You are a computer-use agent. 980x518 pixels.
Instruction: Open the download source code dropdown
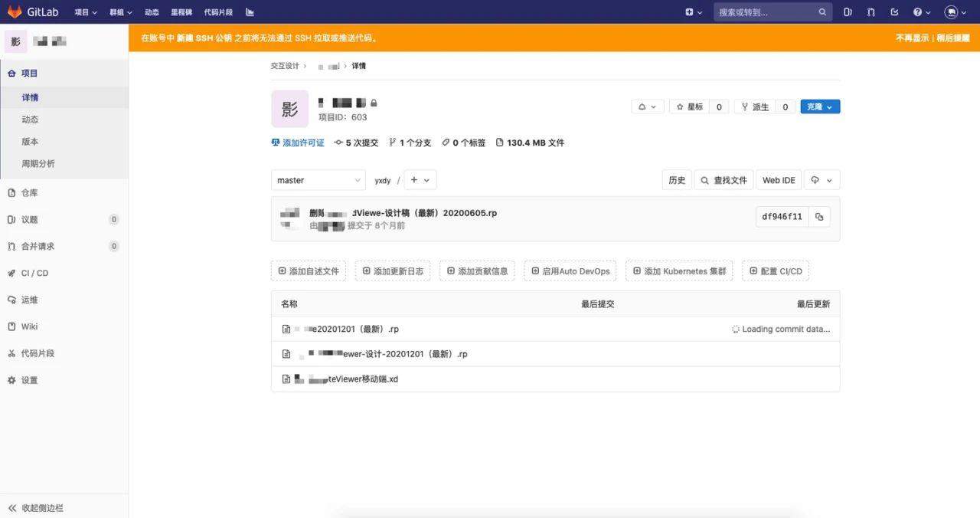click(822, 180)
